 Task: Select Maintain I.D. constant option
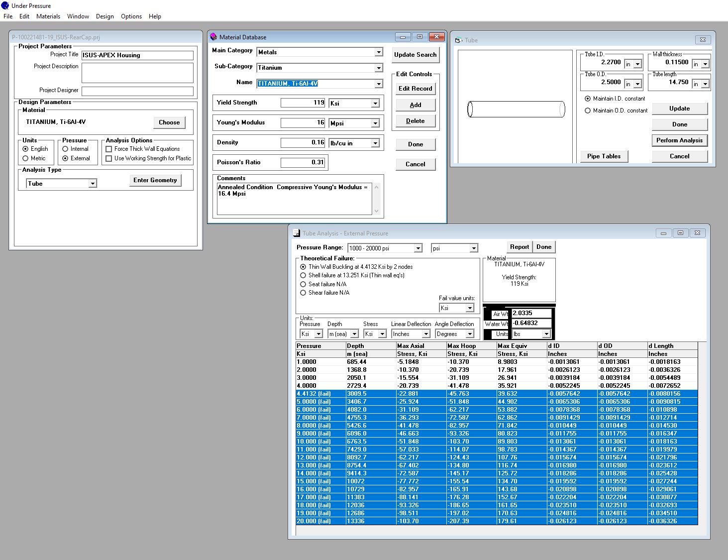pyautogui.click(x=588, y=99)
